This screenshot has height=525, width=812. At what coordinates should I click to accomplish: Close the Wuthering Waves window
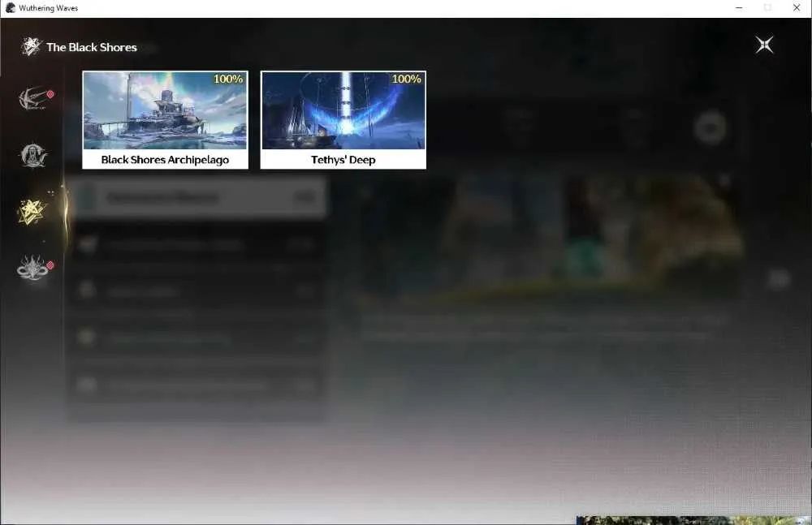coord(797,8)
